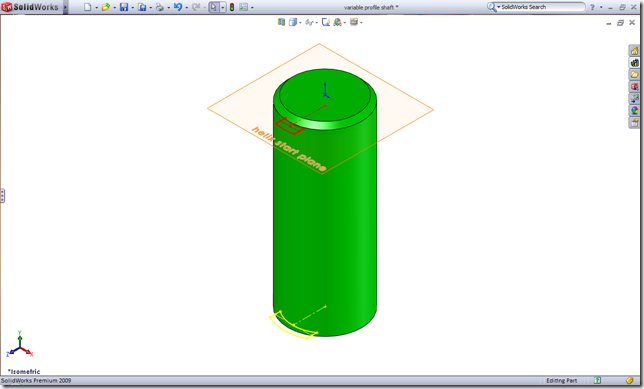This screenshot has height=389, width=644.
Task: Open the View Settings icon
Action: [354, 22]
